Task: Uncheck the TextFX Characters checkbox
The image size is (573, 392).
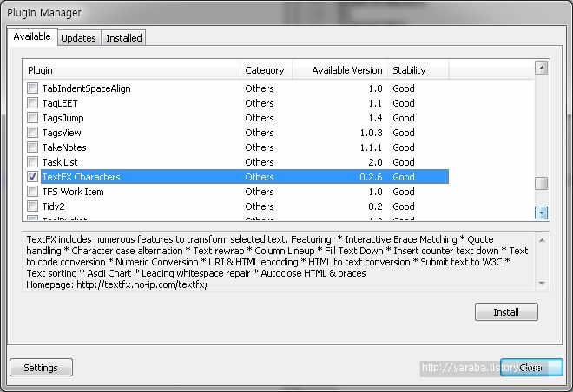Action: (x=32, y=177)
